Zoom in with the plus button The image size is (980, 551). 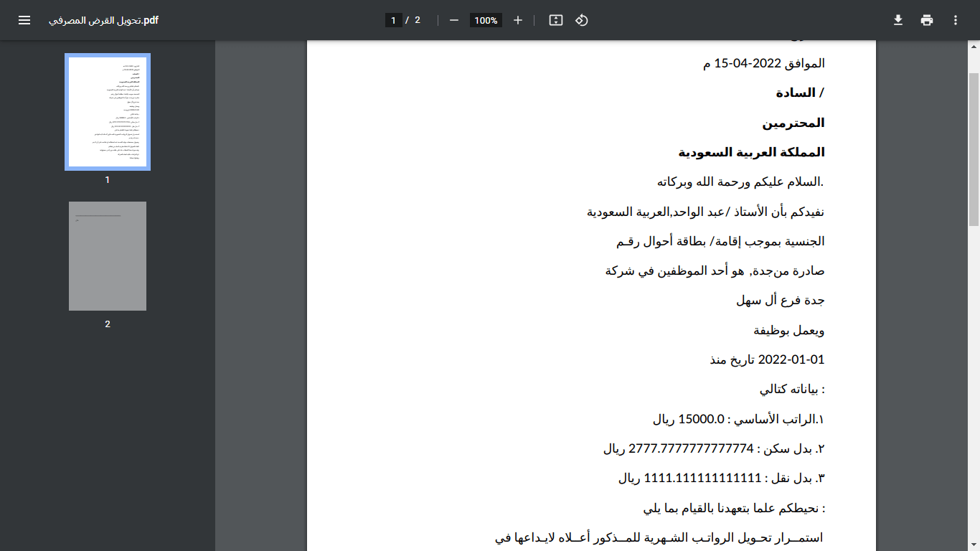tap(518, 20)
